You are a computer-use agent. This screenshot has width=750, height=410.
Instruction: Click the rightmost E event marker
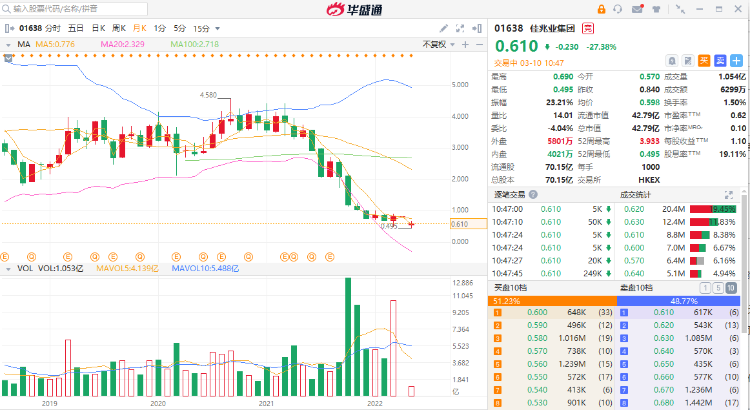pos(330,257)
